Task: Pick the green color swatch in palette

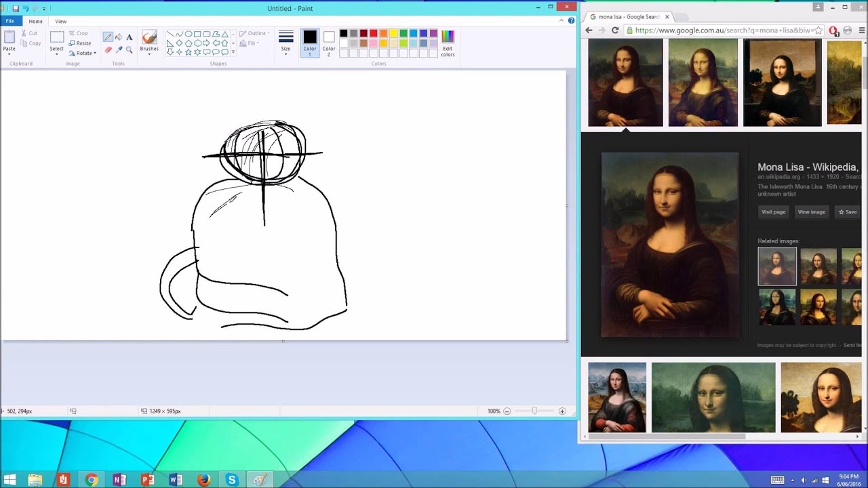Action: point(403,33)
